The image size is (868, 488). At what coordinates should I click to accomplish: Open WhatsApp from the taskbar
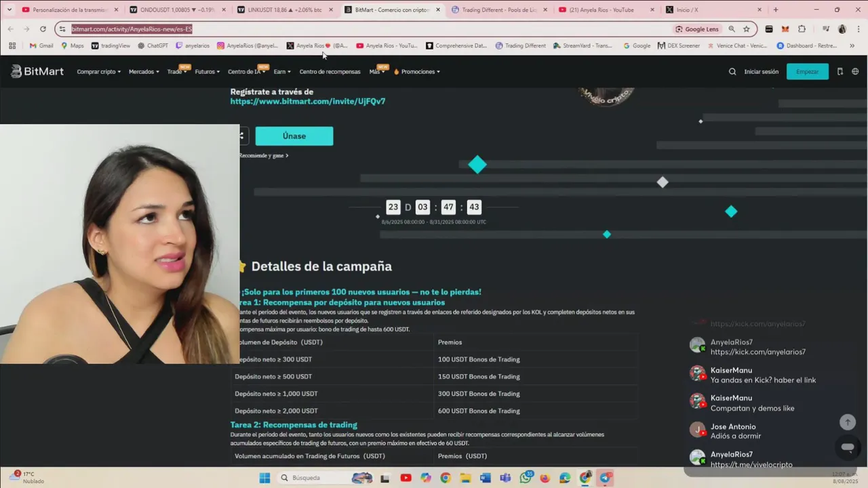(526, 478)
